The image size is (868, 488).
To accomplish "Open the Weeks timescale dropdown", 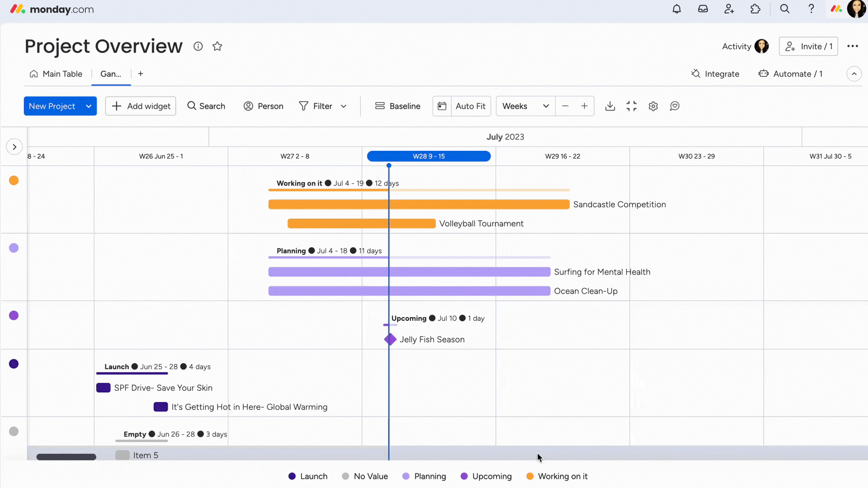I will [x=525, y=106].
